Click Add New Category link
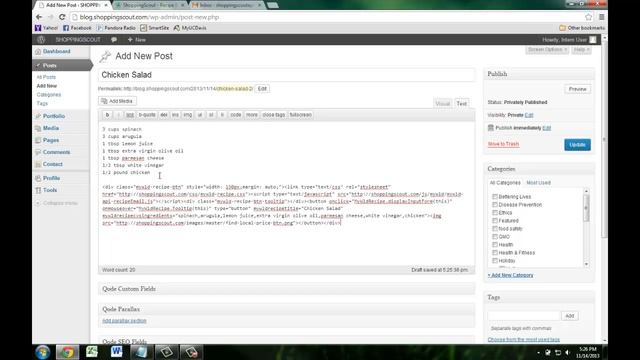The width and height of the screenshot is (640, 360). [x=510, y=276]
